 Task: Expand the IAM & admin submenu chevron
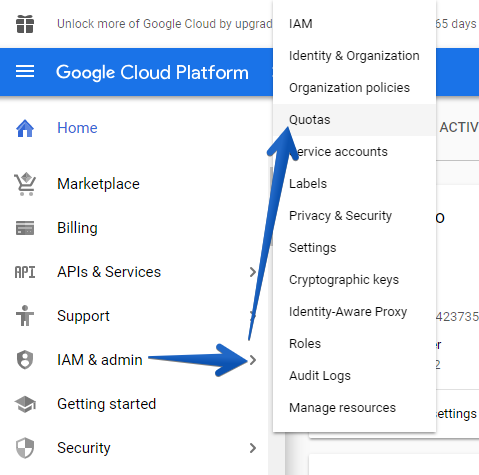[253, 360]
